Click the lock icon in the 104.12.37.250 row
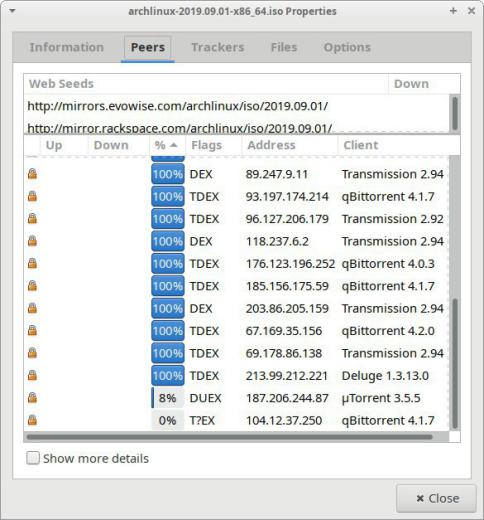Image resolution: width=484 pixels, height=520 pixels. [x=32, y=420]
